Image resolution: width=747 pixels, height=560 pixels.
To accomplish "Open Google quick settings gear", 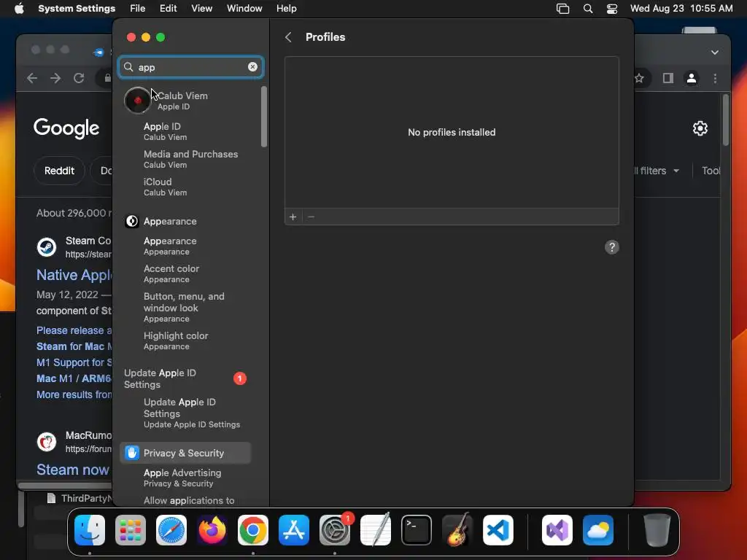I will pos(700,128).
